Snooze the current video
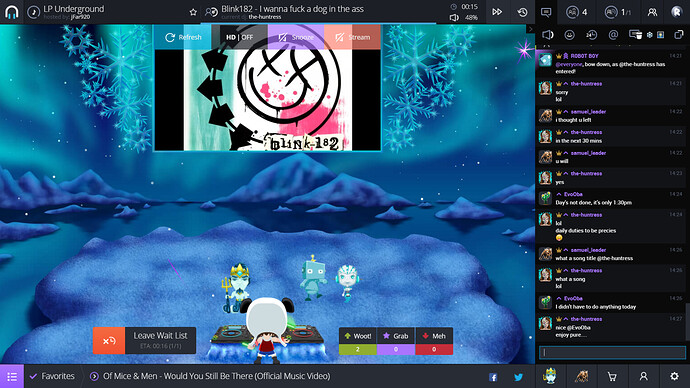This screenshot has height=388, width=690. [296, 37]
